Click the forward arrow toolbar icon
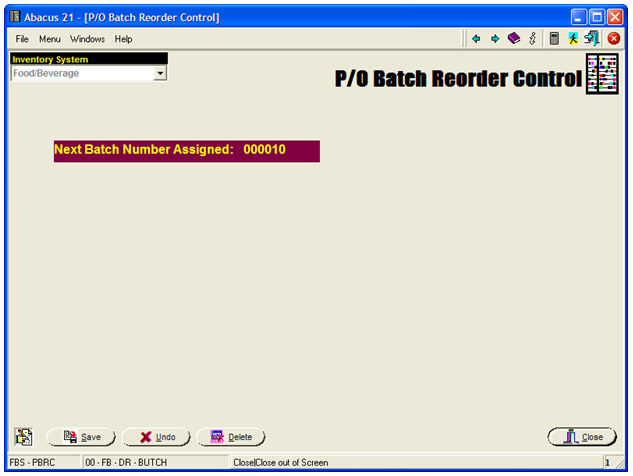Screen dimensions: 633x476 (494, 39)
